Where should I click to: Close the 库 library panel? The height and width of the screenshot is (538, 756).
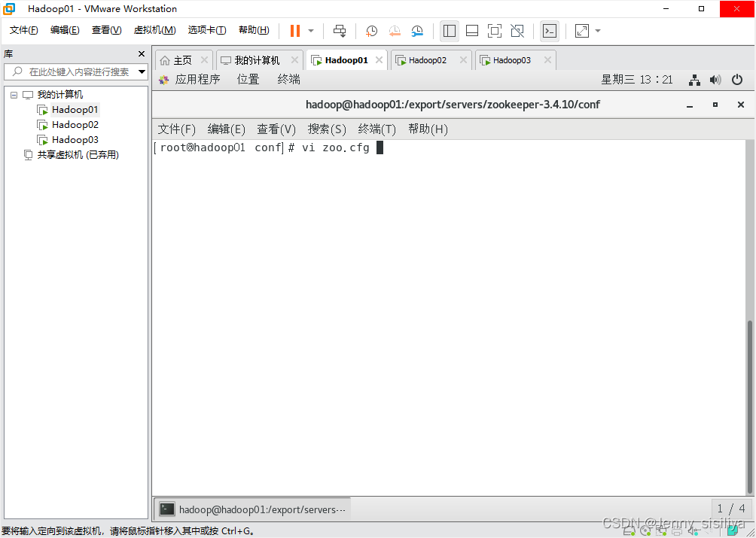[x=142, y=54]
